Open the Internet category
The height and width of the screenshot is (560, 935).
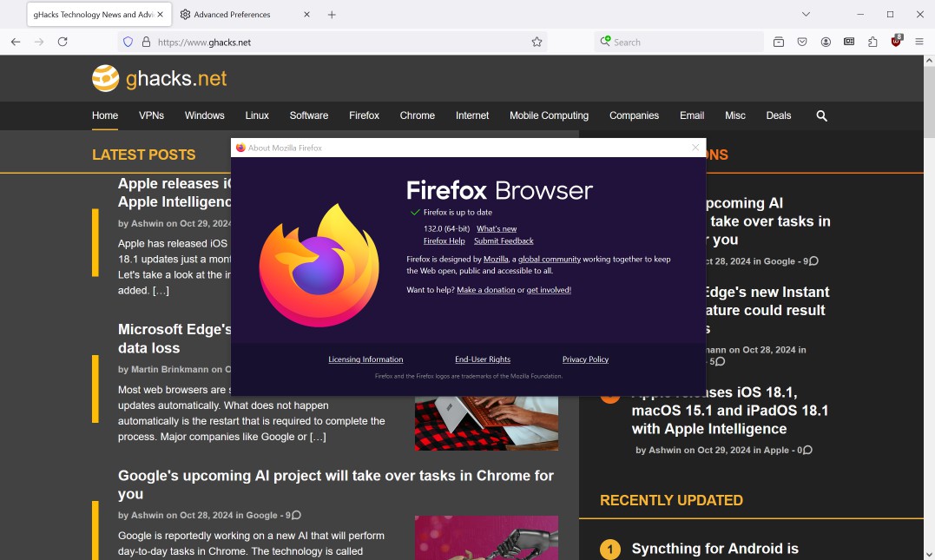(x=472, y=115)
